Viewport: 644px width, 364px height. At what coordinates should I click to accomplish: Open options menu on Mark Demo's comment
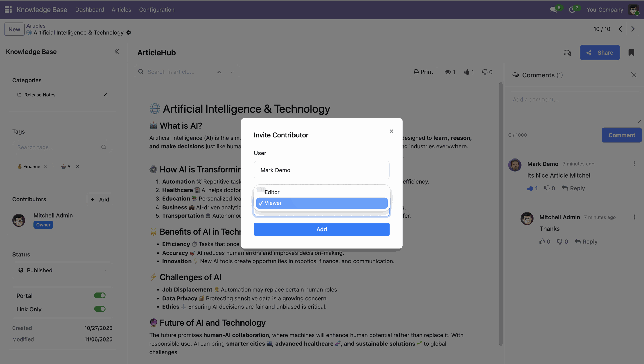634,164
